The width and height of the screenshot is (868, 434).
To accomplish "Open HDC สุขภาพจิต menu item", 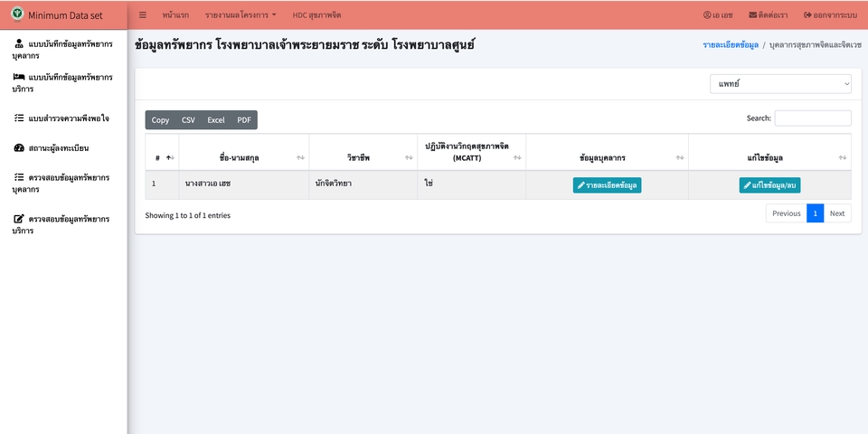I will pos(316,15).
